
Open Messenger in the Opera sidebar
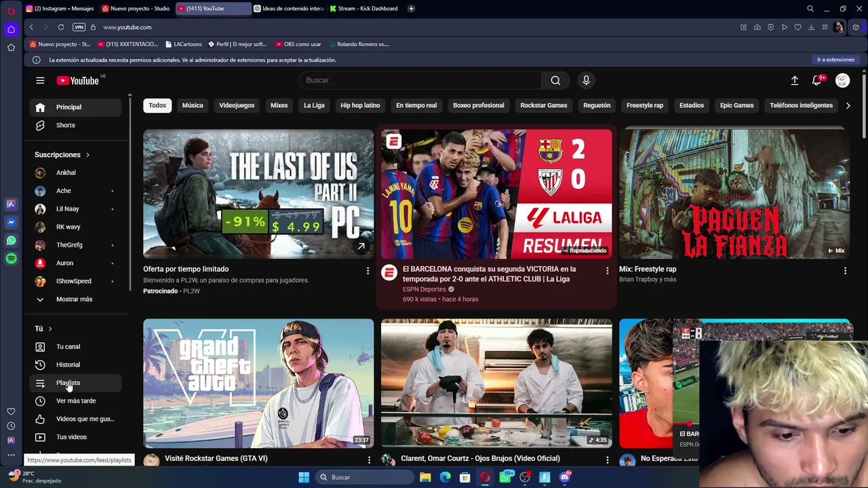point(11,222)
